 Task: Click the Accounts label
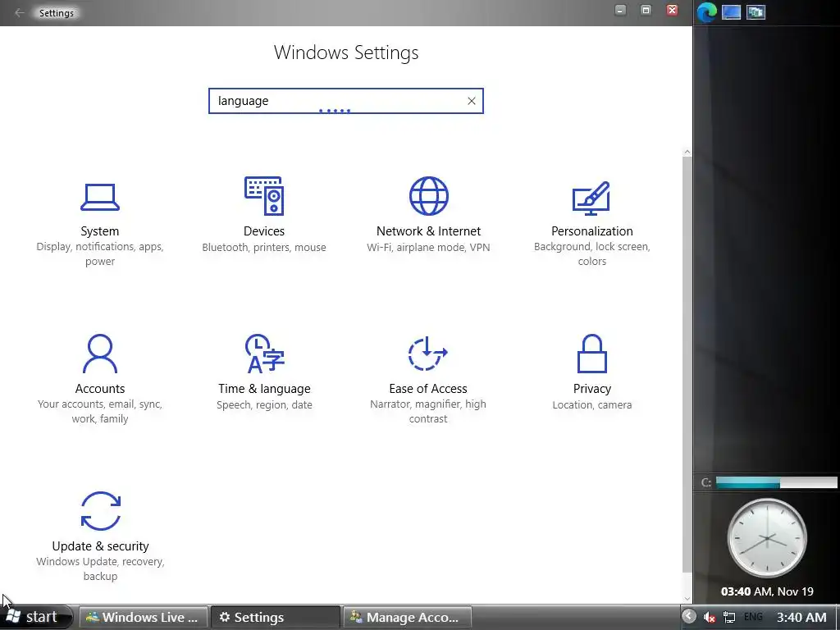coord(99,388)
